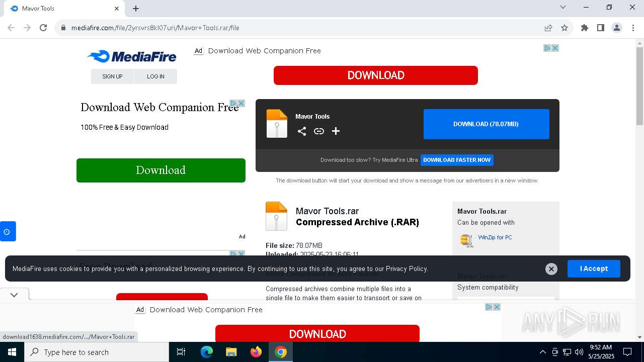This screenshot has height=362, width=644.
Task: Click the Download Web Companion Free top ad text
Action: [x=264, y=51]
